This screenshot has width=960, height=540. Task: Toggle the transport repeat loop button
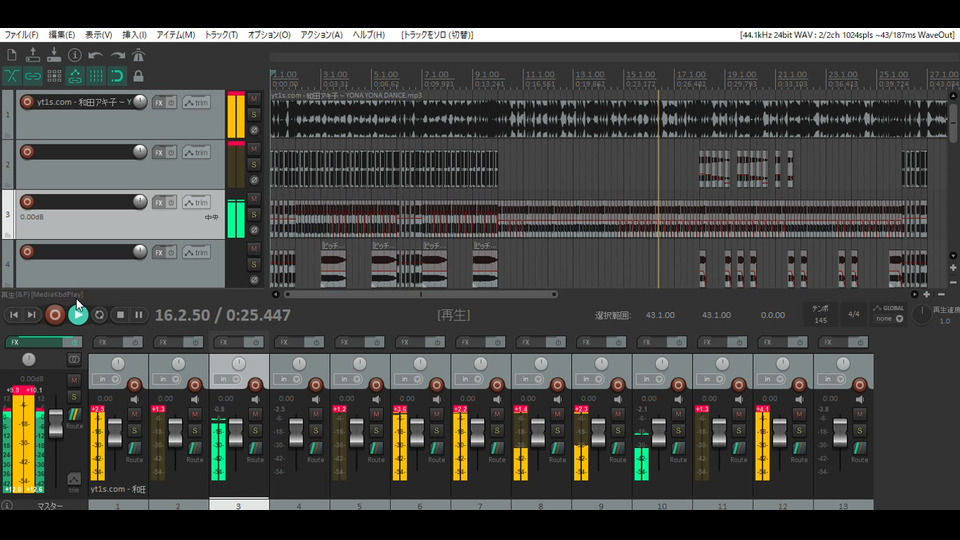click(99, 315)
